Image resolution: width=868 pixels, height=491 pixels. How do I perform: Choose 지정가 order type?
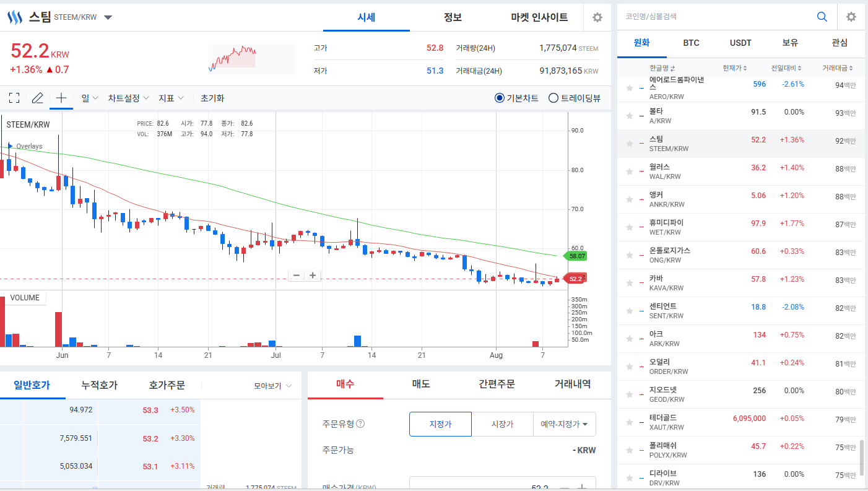pos(440,424)
